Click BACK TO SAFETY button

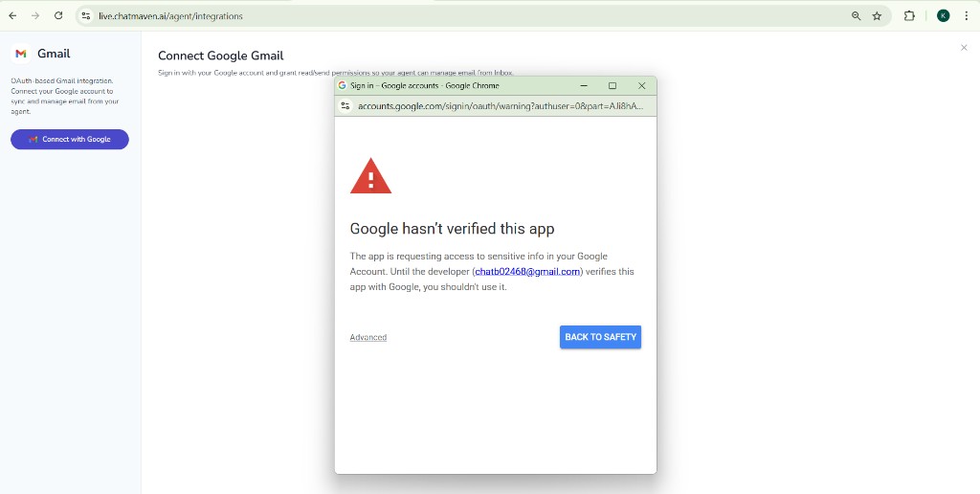tap(601, 337)
